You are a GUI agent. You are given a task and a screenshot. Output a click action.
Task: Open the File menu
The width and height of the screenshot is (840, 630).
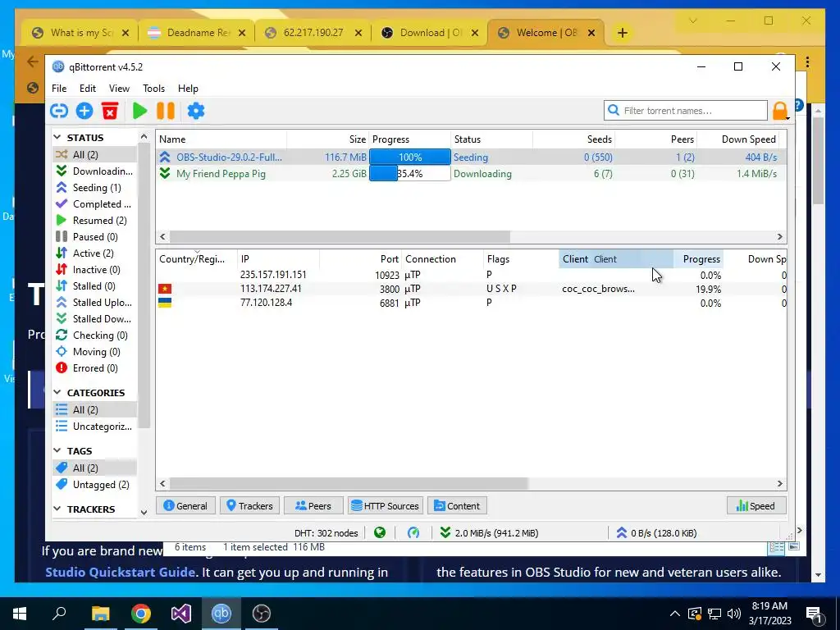click(59, 89)
